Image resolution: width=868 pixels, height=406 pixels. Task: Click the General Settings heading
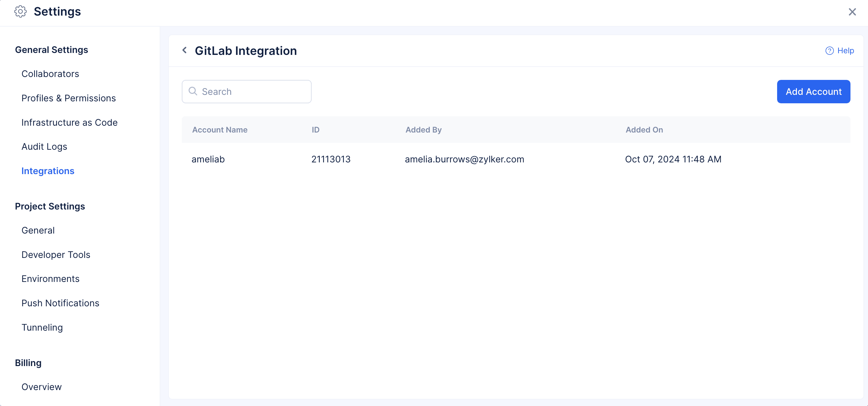coord(52,50)
